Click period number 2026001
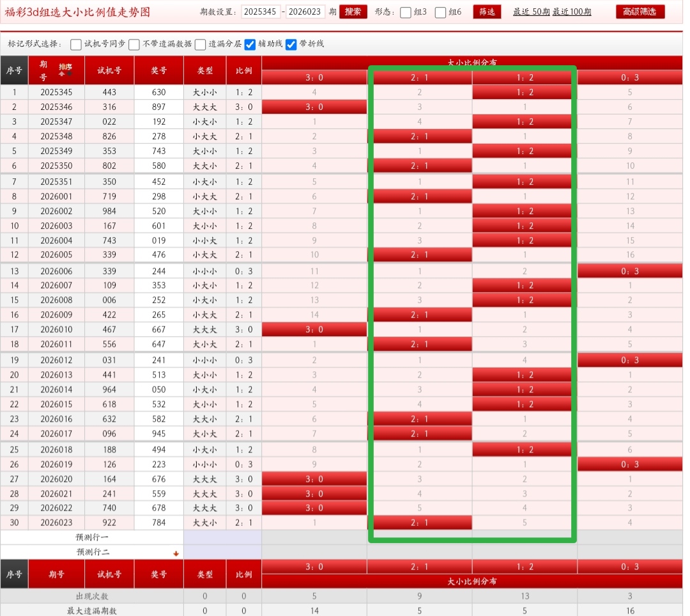Screen dimensions: 690x616 click(56, 197)
